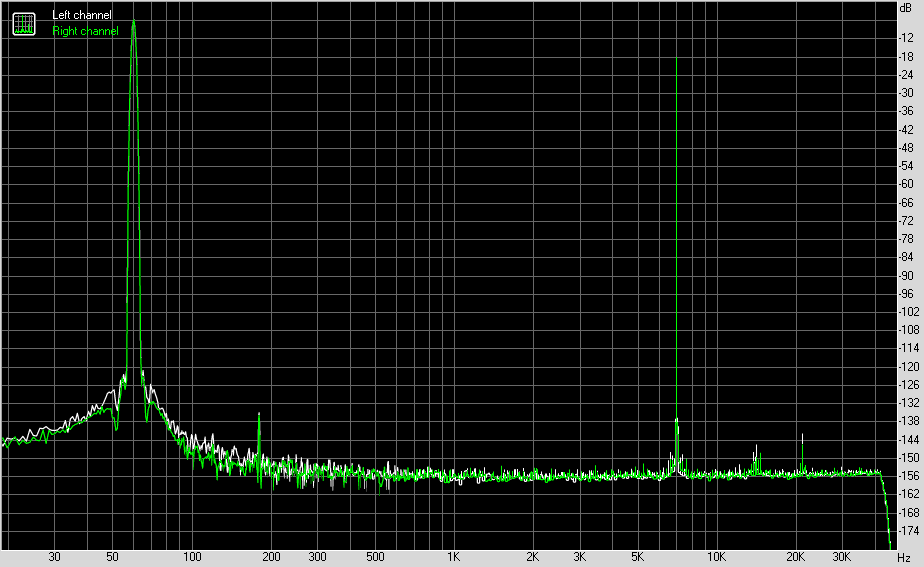
Task: Click the -120 dB scale label
Action: tap(908, 367)
